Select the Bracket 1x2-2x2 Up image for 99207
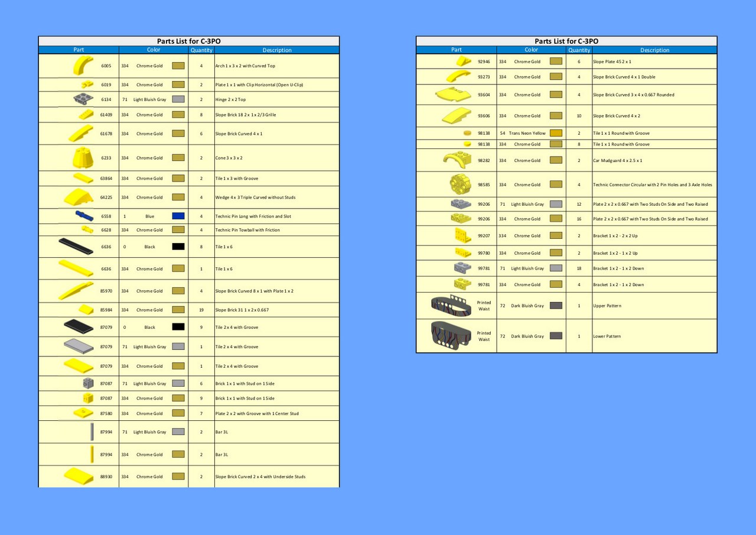 463,235
